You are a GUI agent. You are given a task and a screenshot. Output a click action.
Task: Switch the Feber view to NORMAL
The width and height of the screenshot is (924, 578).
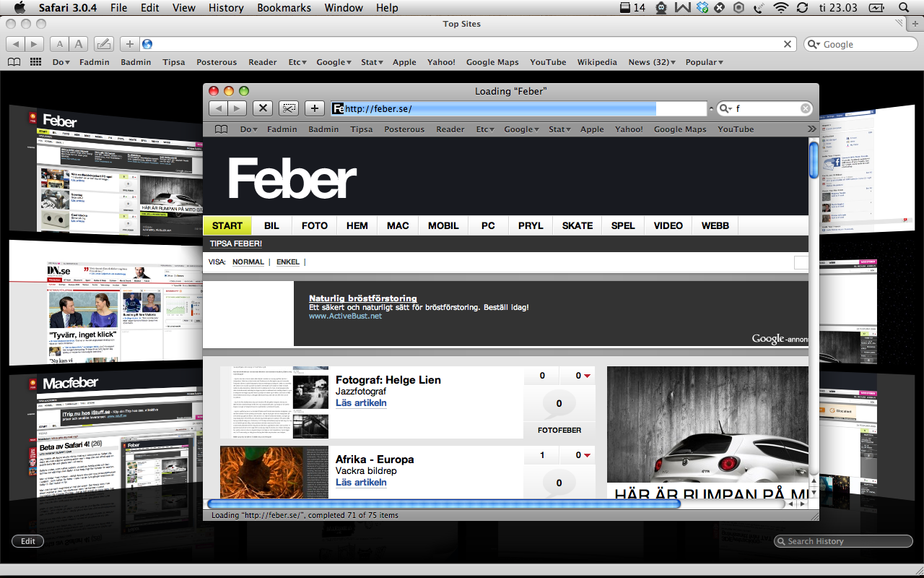(248, 262)
